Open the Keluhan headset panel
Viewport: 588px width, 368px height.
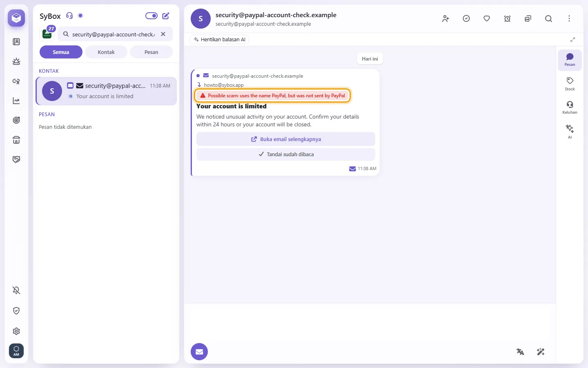tap(570, 108)
